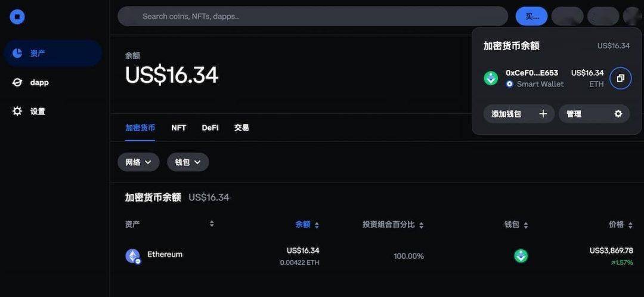Click the gear icon beside 设置
This screenshot has height=297, width=644.
tap(17, 112)
